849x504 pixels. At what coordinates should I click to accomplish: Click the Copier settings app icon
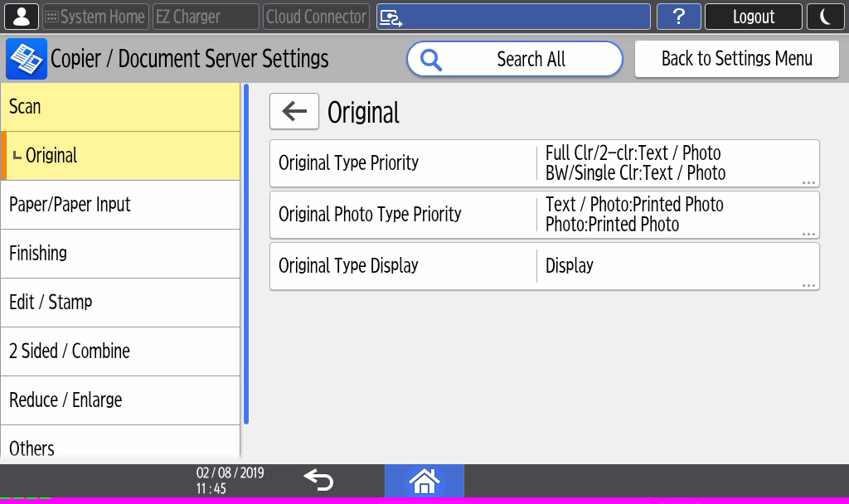point(25,59)
